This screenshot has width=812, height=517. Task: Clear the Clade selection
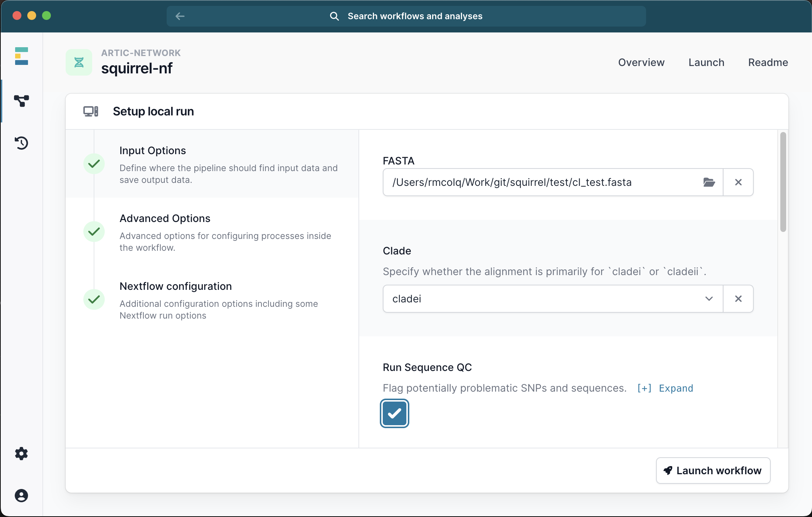[x=738, y=299]
